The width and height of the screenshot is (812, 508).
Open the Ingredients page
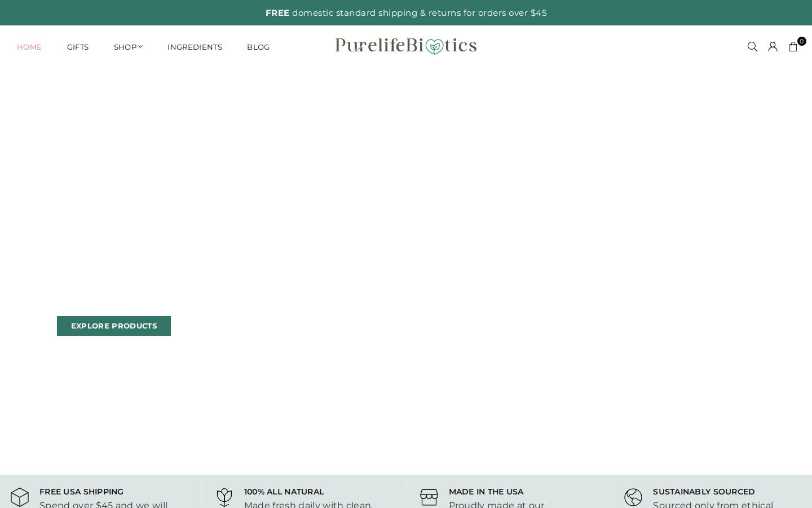[195, 47]
